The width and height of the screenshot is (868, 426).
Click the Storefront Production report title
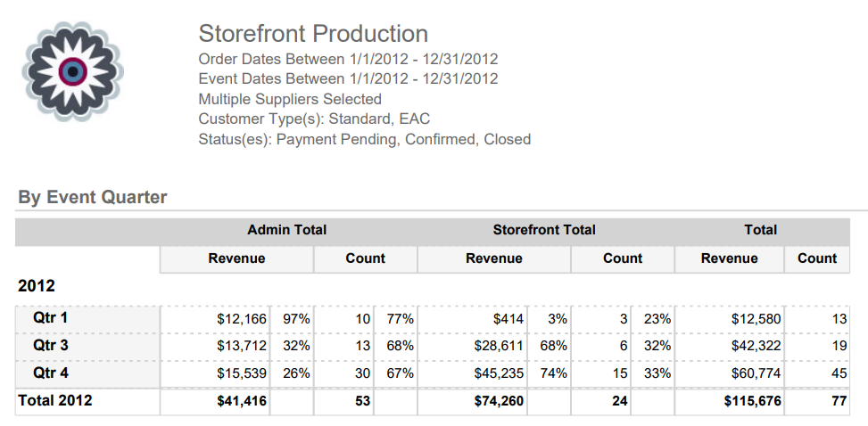pos(313,34)
